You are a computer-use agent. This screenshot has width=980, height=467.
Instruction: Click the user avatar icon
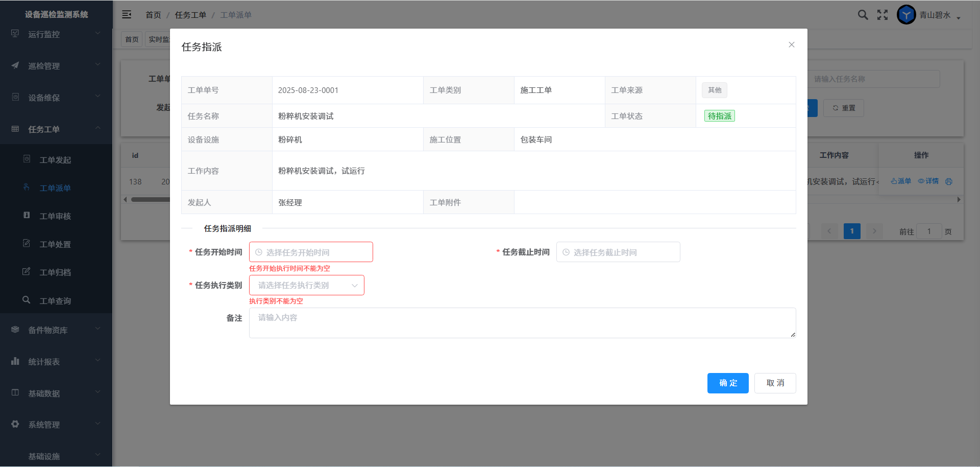906,15
